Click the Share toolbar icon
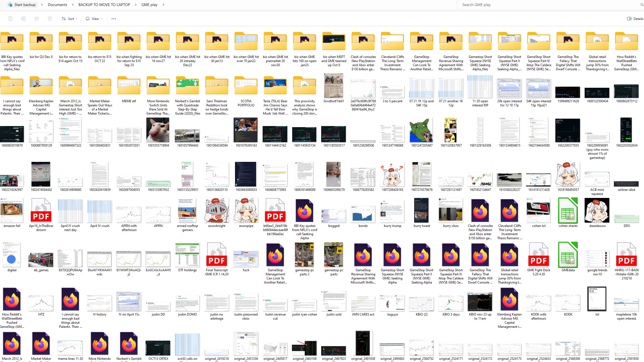644x362 pixels. coord(37,19)
